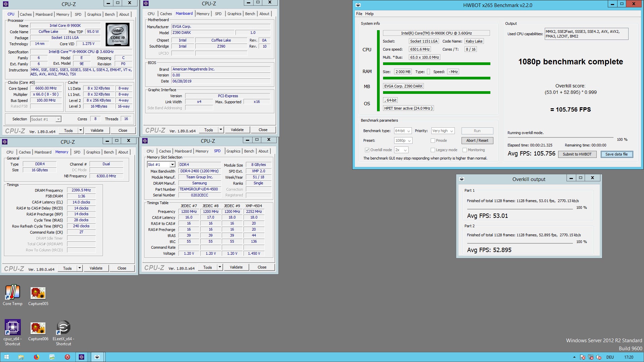Open Benchmark type 64-bit dropdown
This screenshot has height=362, width=644.
(403, 131)
